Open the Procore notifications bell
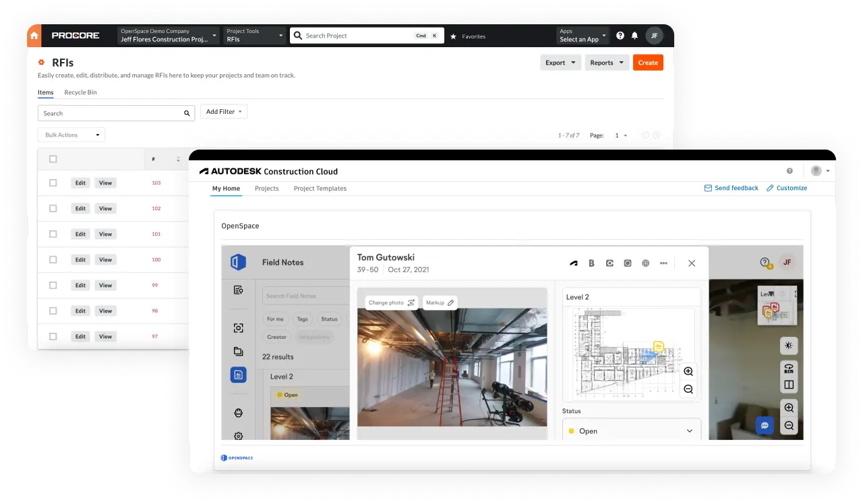Screen dimensions: 863x504 coord(634,36)
